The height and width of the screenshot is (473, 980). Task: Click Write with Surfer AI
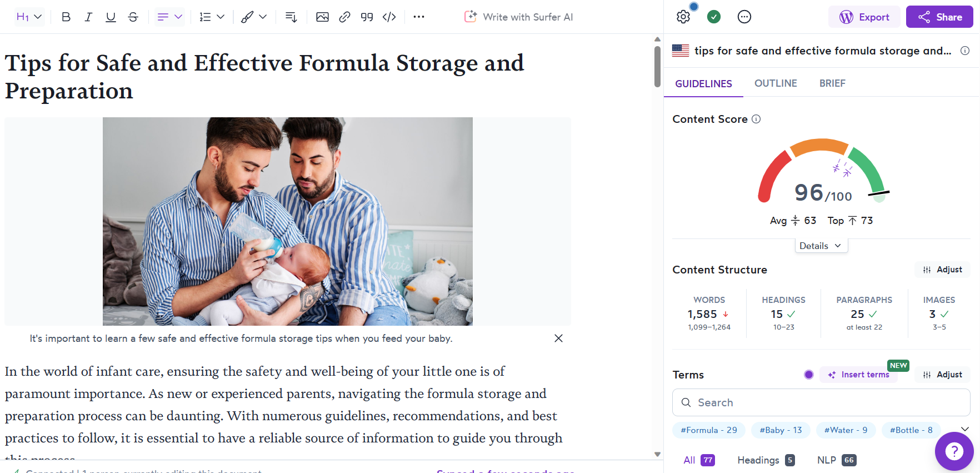tap(519, 17)
